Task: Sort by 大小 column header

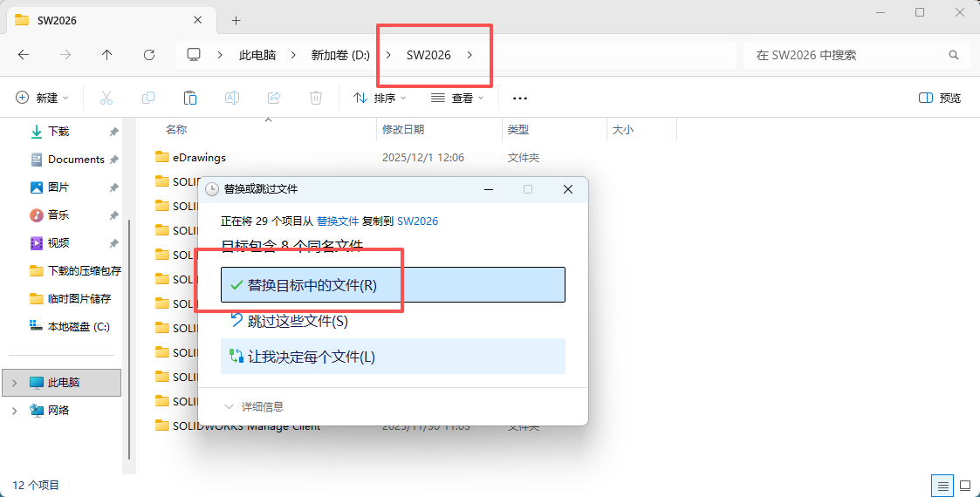Action: click(622, 130)
